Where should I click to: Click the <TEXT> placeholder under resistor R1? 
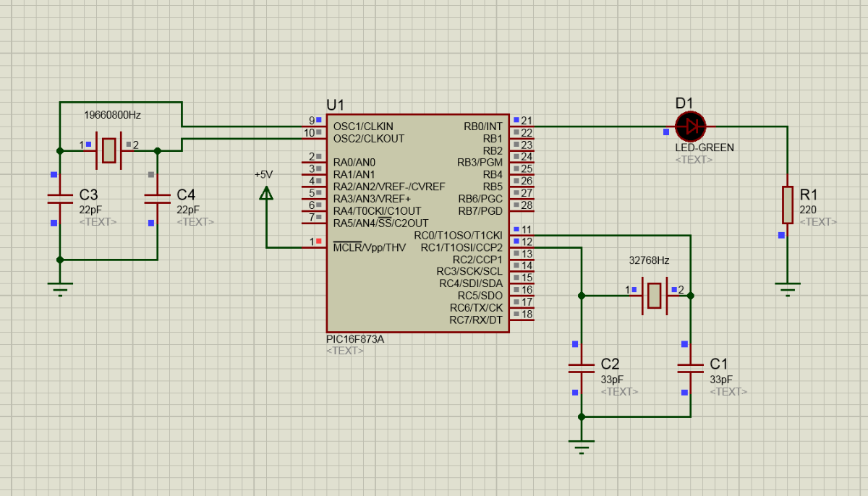click(x=818, y=222)
